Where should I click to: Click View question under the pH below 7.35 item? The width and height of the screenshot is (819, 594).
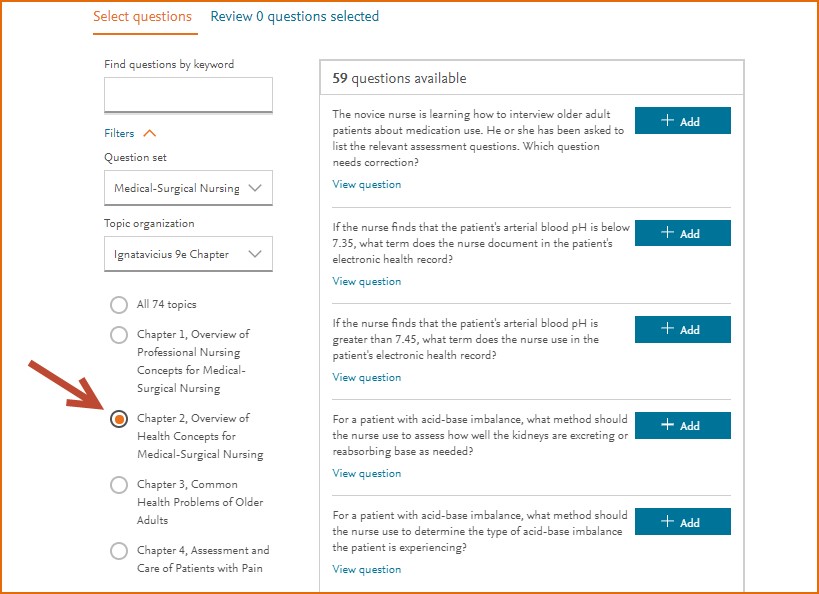[x=366, y=281]
